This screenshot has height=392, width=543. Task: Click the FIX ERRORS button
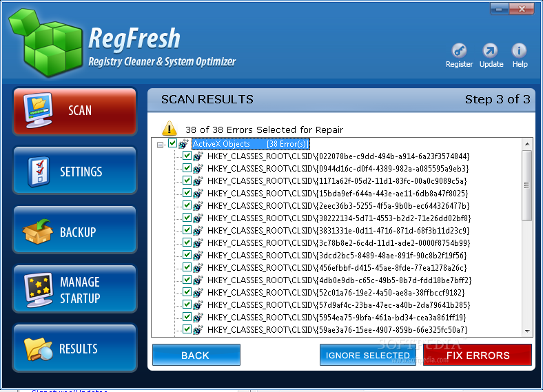478,355
